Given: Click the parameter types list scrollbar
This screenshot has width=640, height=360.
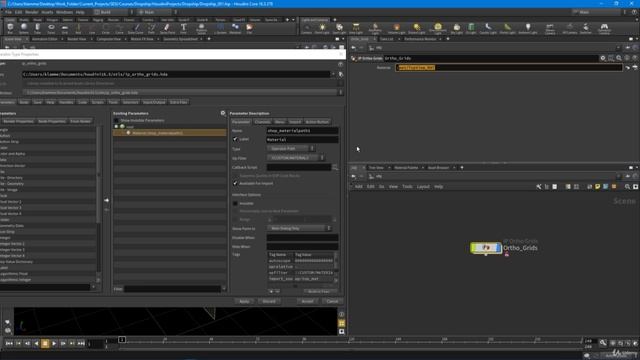Looking at the screenshot, I should [x=98, y=176].
